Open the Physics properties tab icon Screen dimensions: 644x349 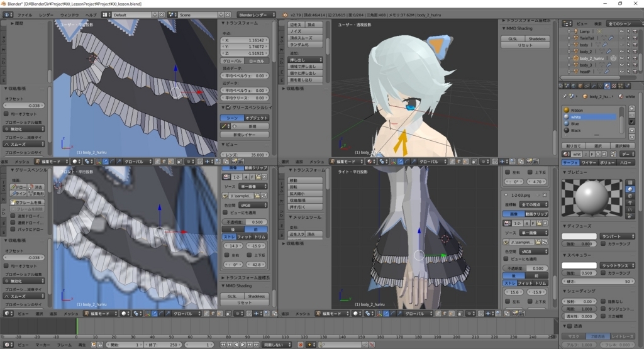click(627, 86)
